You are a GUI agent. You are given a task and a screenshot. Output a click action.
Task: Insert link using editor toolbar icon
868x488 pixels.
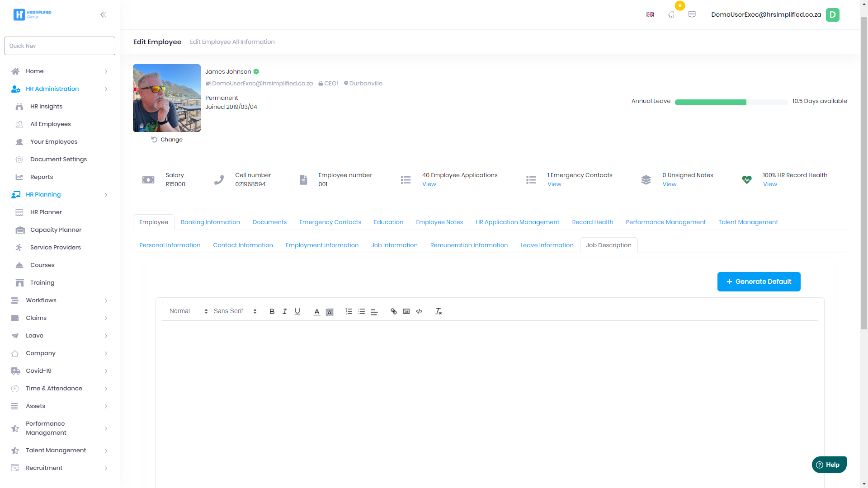pos(393,311)
